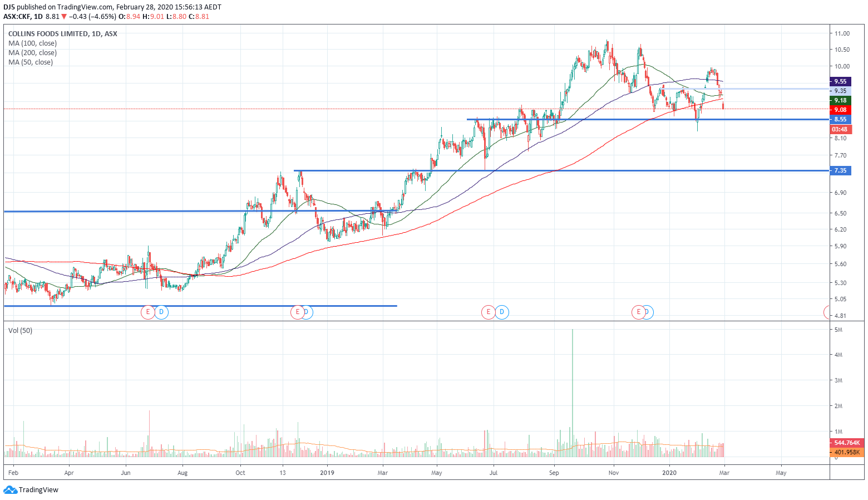Click the tall September 2019 volume spike bar
This screenshot has width=868, height=500.
[573, 393]
